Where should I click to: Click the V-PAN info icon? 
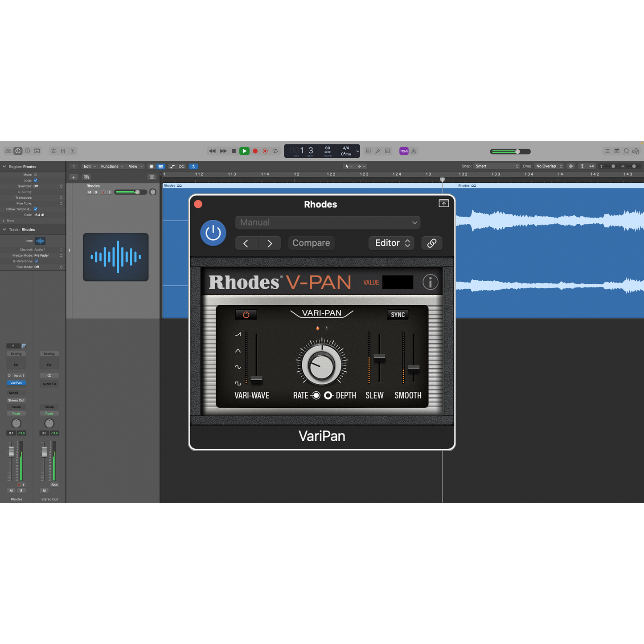pos(430,282)
